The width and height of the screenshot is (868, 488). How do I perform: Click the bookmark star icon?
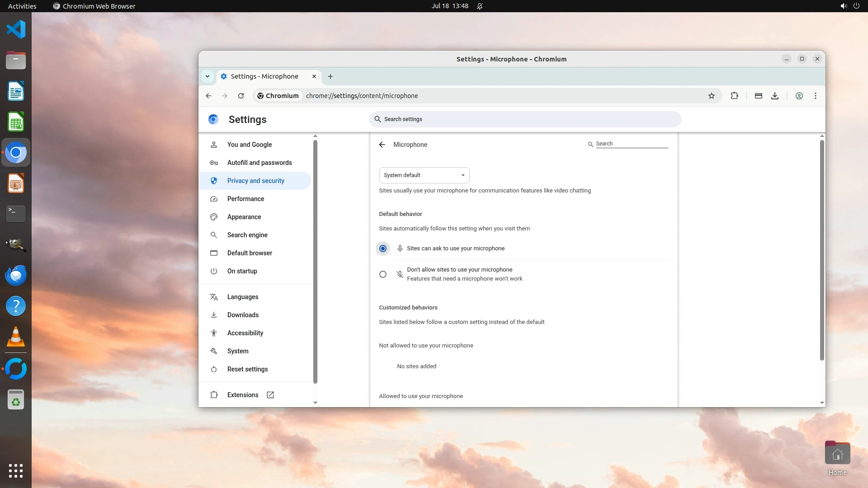(711, 96)
